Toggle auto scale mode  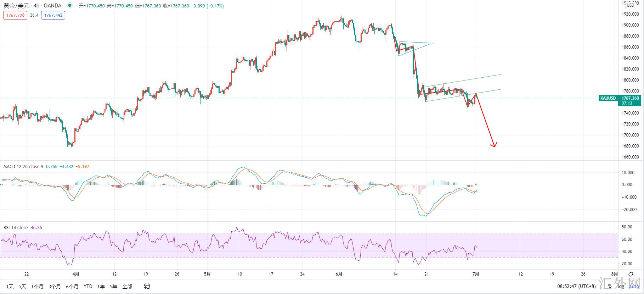pyautogui.click(x=634, y=286)
